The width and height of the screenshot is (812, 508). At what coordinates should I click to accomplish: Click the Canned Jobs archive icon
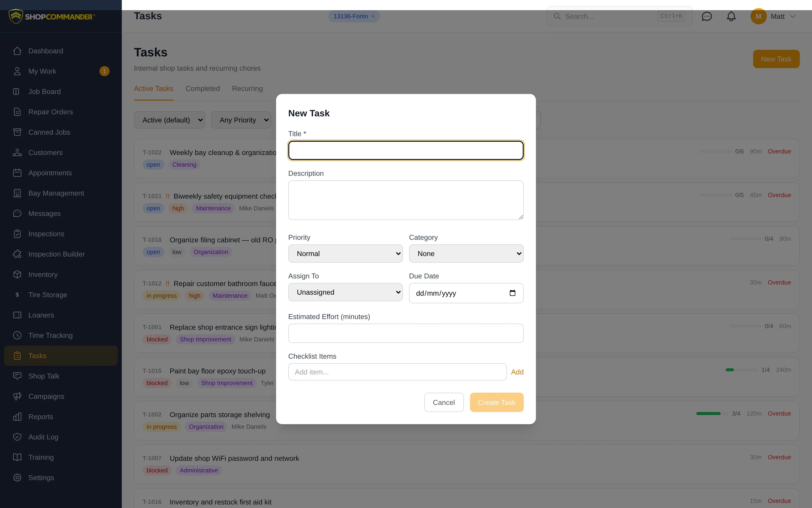coord(17,132)
